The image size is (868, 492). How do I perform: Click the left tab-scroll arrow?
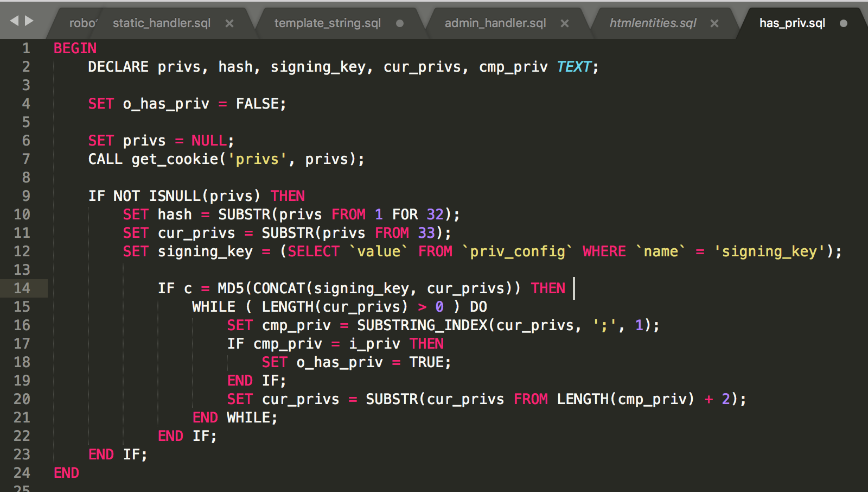14,21
